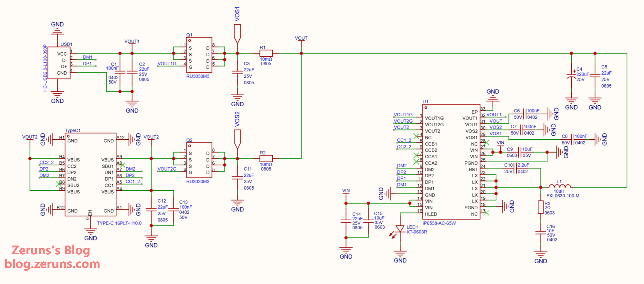Select the IP6538-AC-65W part label

(x=439, y=223)
